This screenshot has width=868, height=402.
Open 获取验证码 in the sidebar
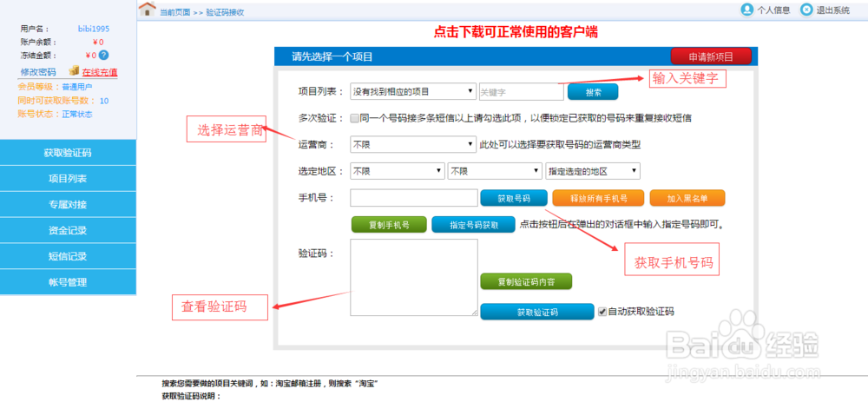coord(68,153)
